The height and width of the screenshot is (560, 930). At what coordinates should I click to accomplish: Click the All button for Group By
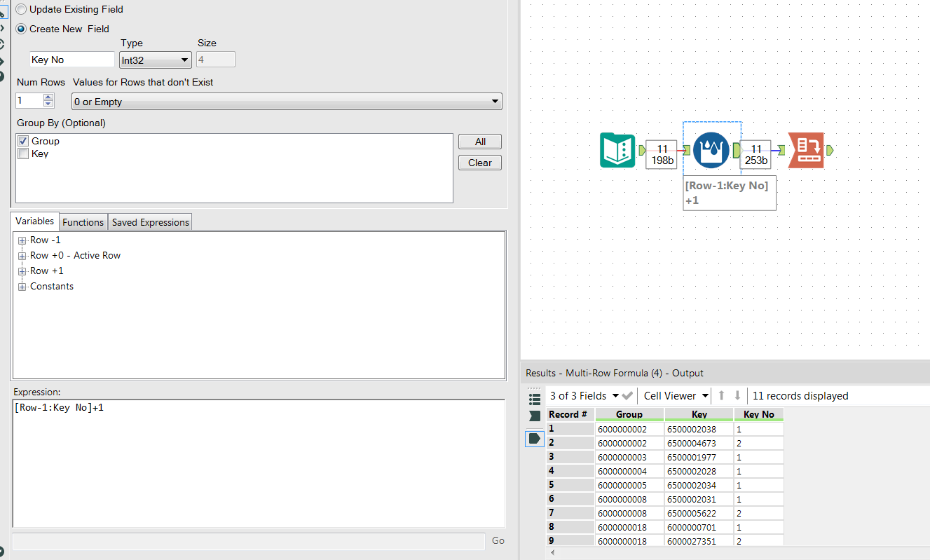coord(479,141)
